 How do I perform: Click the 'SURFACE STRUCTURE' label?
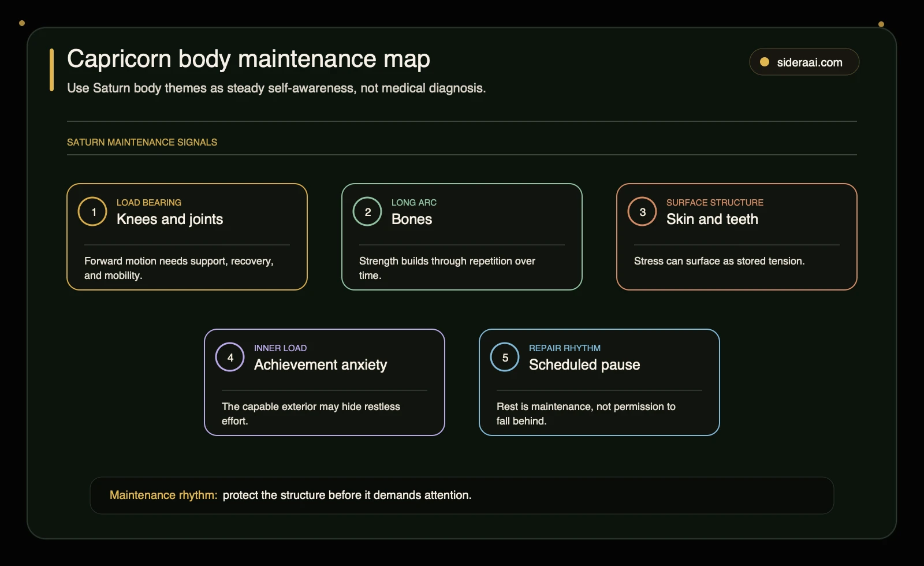click(x=715, y=202)
